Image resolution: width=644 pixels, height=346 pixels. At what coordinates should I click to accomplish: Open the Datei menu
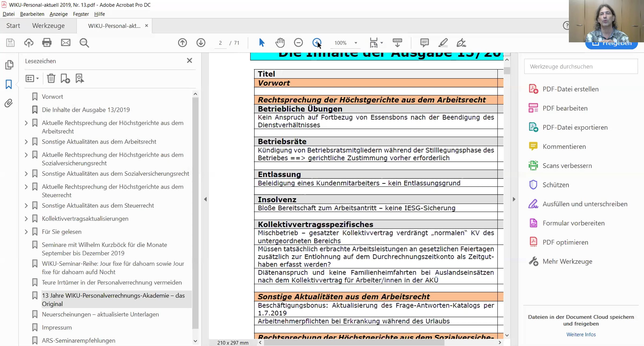(9, 14)
